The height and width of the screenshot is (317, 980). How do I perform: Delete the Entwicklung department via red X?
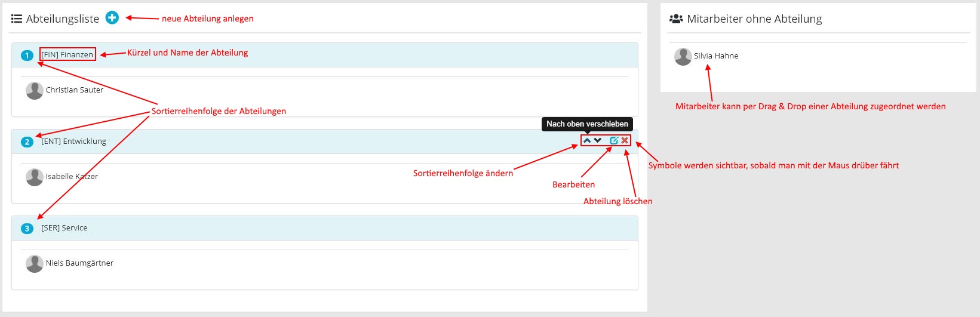pos(625,140)
